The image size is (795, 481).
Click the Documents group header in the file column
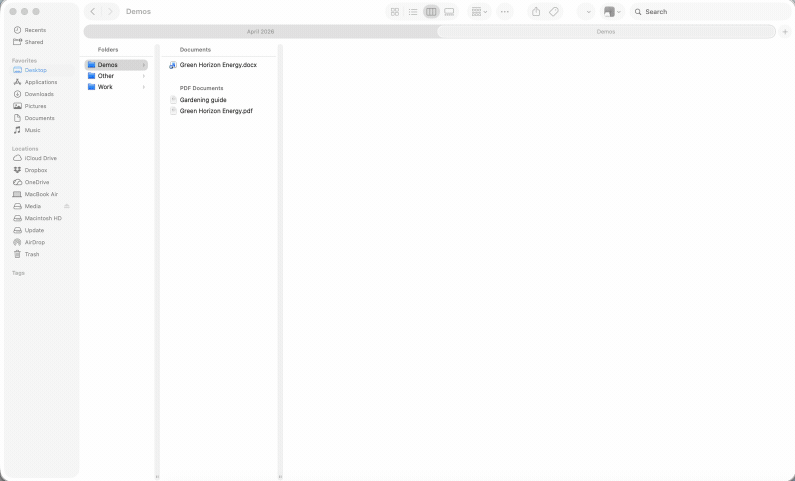(195, 50)
